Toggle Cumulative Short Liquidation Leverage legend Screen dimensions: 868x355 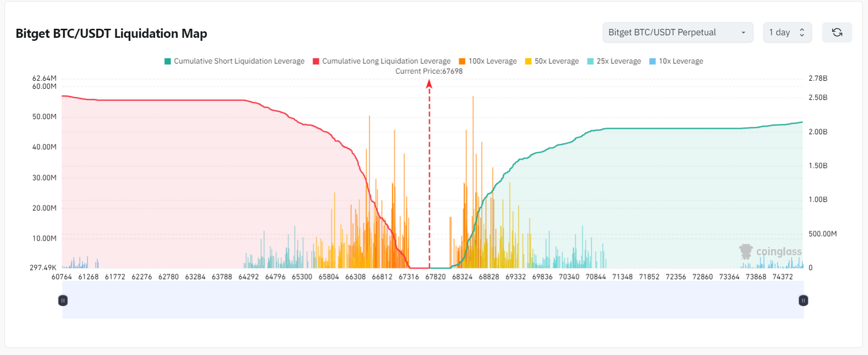[x=234, y=61]
